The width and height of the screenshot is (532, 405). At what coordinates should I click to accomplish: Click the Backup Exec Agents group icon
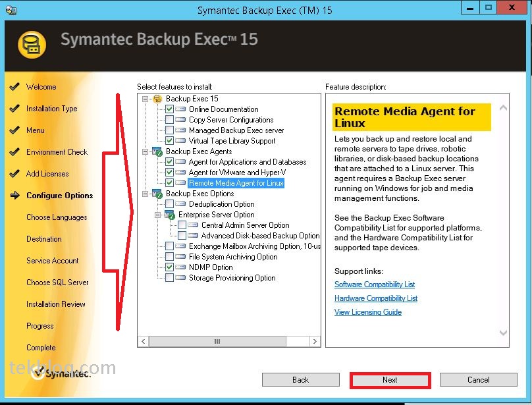point(157,151)
